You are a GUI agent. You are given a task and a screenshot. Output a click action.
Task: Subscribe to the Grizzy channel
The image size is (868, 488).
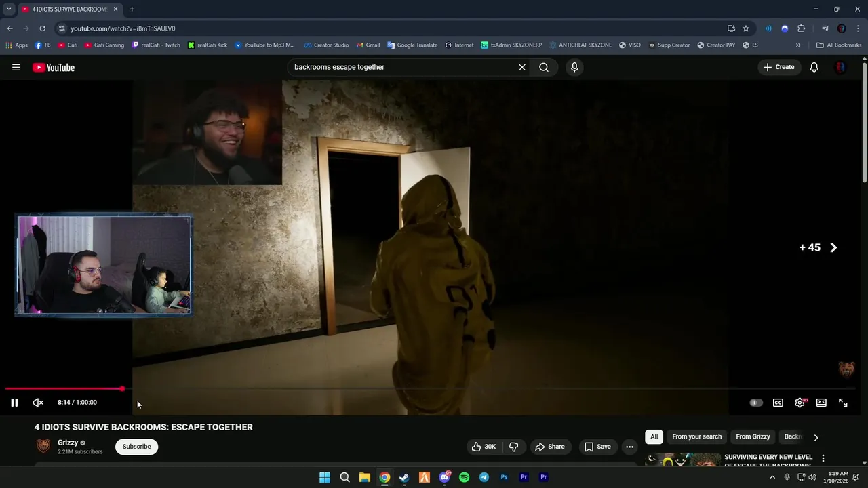point(136,447)
